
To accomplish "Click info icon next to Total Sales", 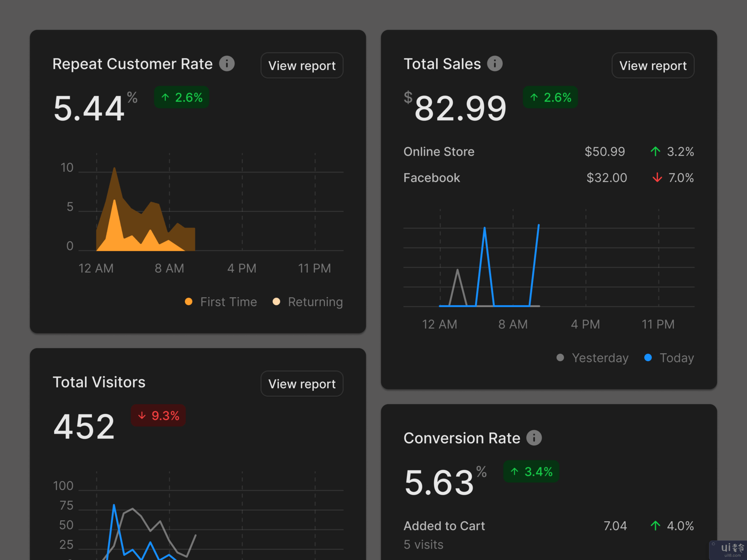I will pos(495,63).
